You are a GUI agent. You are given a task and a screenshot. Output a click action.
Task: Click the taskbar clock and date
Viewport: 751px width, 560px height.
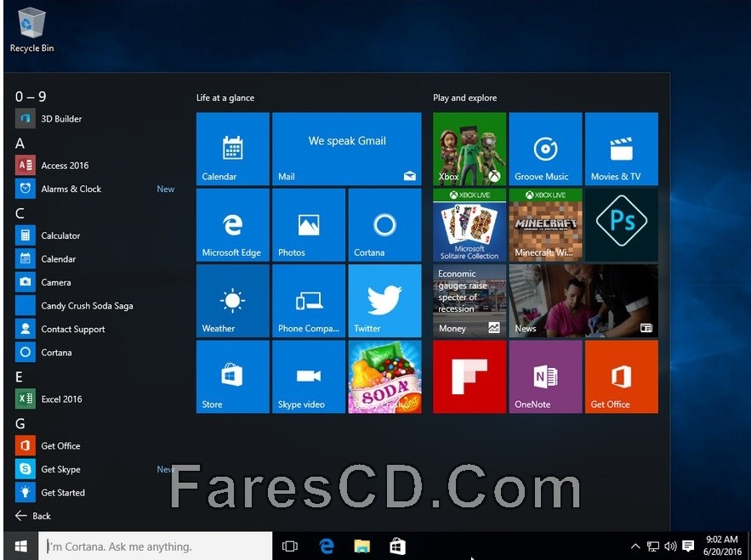click(x=722, y=546)
